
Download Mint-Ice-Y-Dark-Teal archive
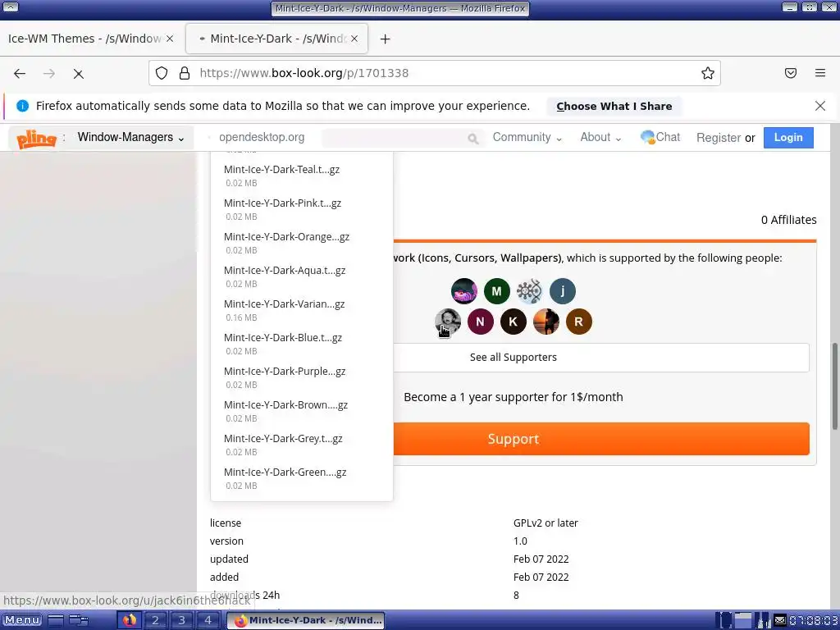tap(282, 169)
